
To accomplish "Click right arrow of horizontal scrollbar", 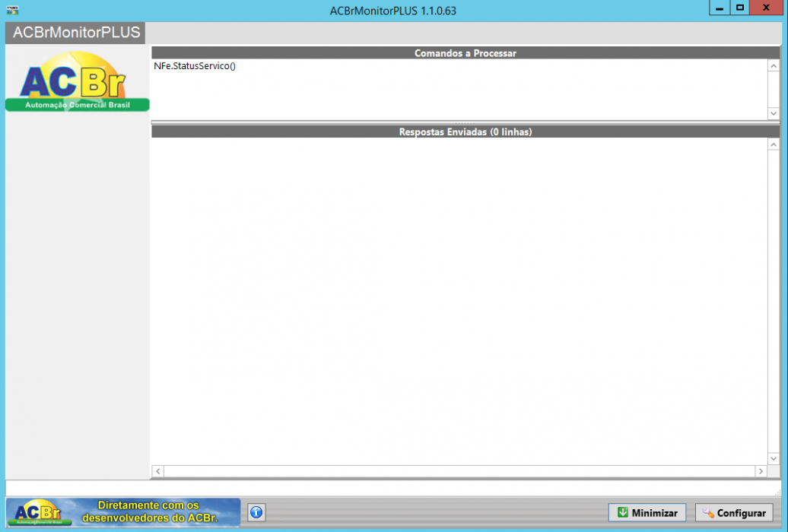I will [761, 471].
